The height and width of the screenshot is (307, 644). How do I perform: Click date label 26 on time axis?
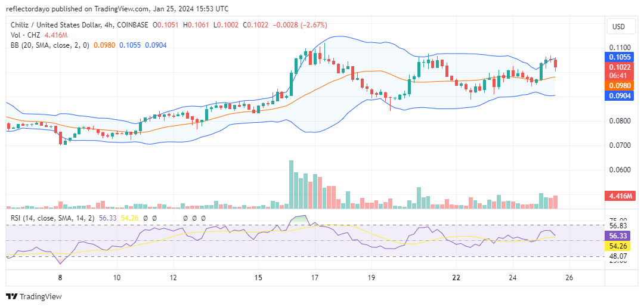coord(569,277)
